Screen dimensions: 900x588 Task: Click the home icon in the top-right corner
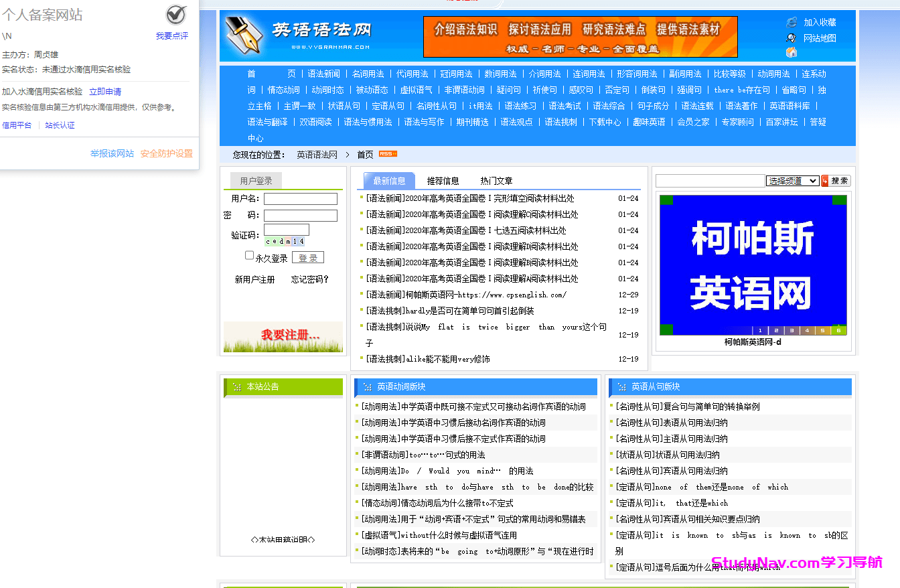point(792,53)
